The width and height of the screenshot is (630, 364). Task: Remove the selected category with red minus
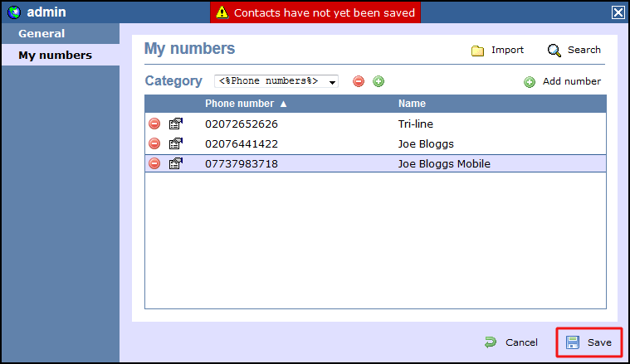(x=359, y=81)
